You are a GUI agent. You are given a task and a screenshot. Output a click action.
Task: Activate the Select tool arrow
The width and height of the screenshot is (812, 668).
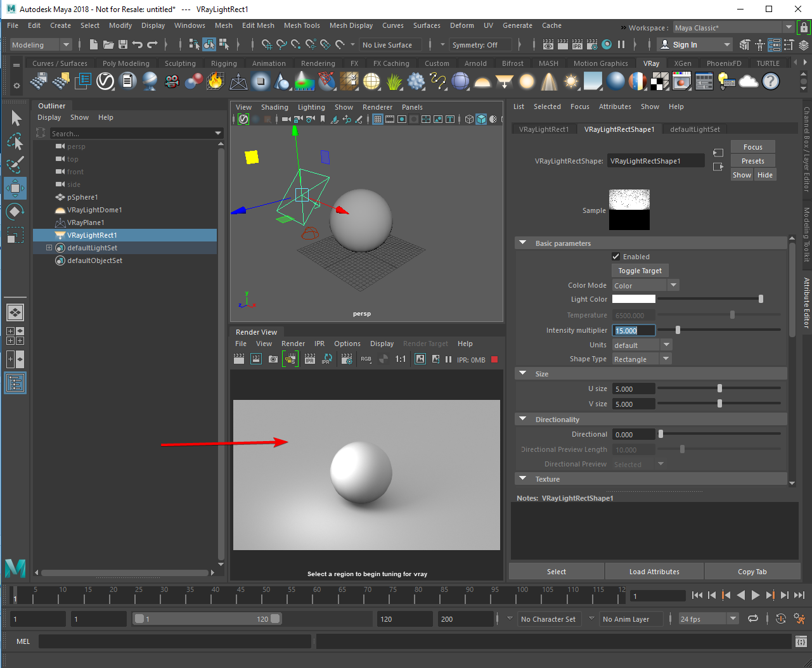pyautogui.click(x=16, y=118)
